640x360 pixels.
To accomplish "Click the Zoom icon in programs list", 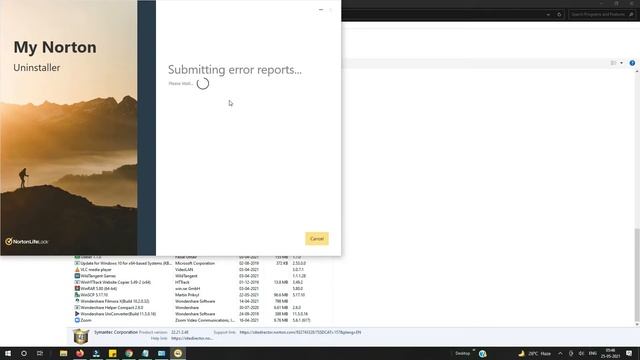I will (77, 320).
